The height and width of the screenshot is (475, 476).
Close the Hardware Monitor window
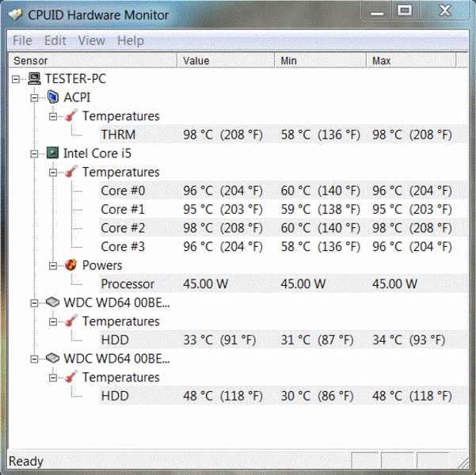click(x=445, y=11)
